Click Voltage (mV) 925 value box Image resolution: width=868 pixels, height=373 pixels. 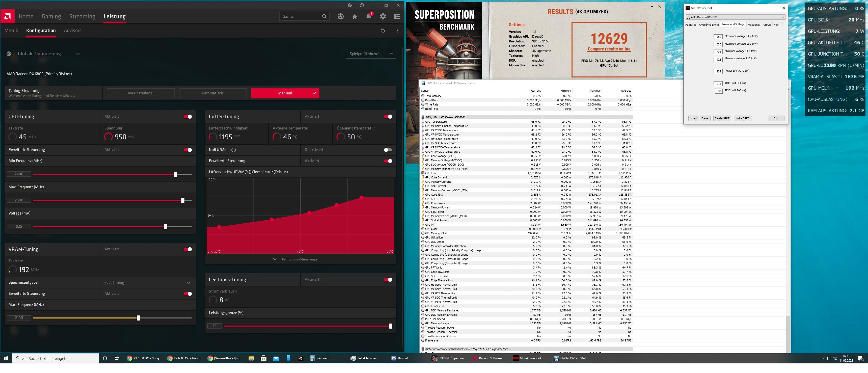pos(19,226)
